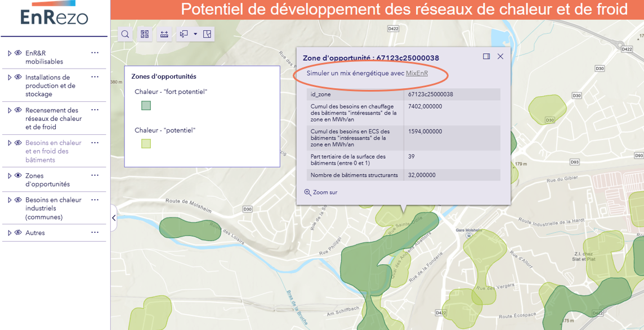Activate the measure distance tool

click(164, 34)
